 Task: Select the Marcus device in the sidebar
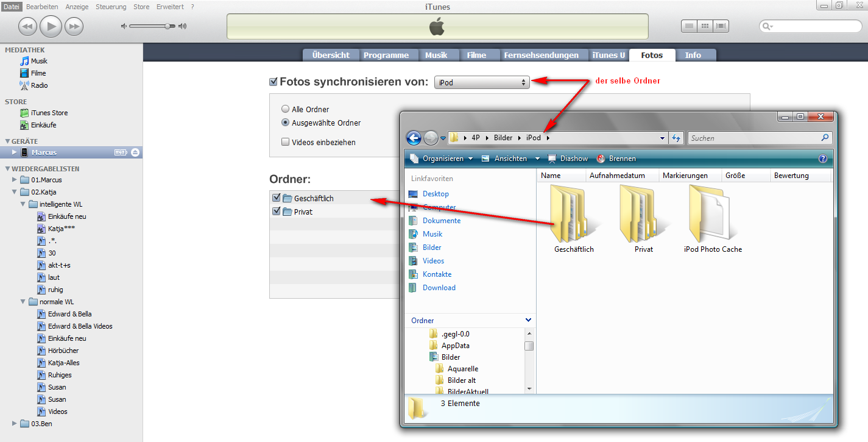(71, 152)
